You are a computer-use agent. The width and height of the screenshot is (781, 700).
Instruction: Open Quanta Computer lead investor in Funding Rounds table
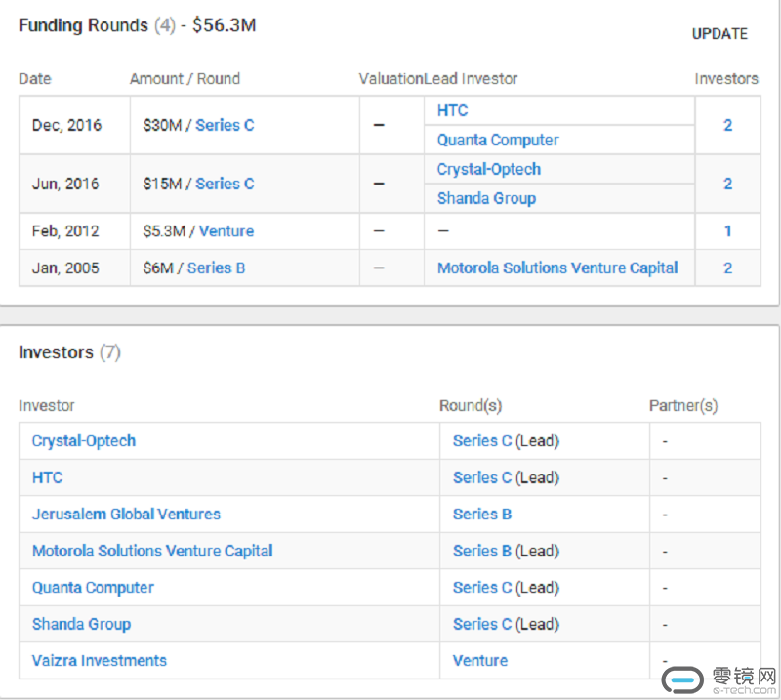(x=498, y=140)
